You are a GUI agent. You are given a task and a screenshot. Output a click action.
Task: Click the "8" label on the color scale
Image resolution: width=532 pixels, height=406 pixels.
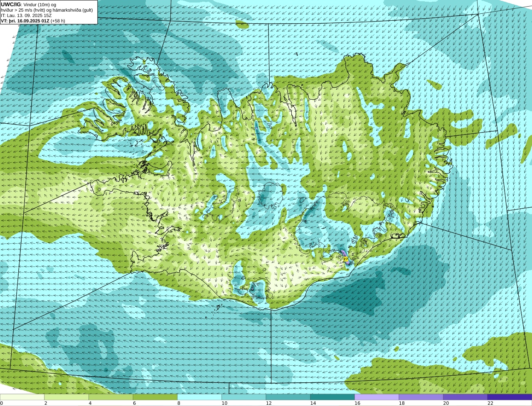[x=179, y=403]
